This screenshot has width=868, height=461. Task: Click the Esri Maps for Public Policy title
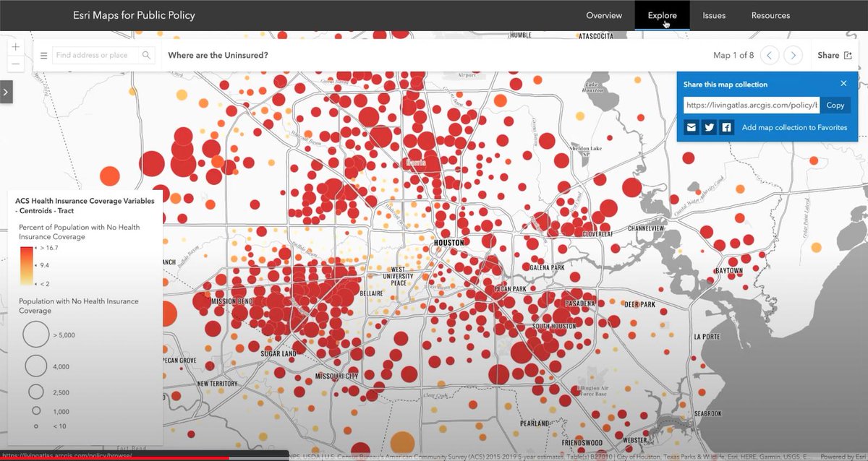(x=135, y=15)
